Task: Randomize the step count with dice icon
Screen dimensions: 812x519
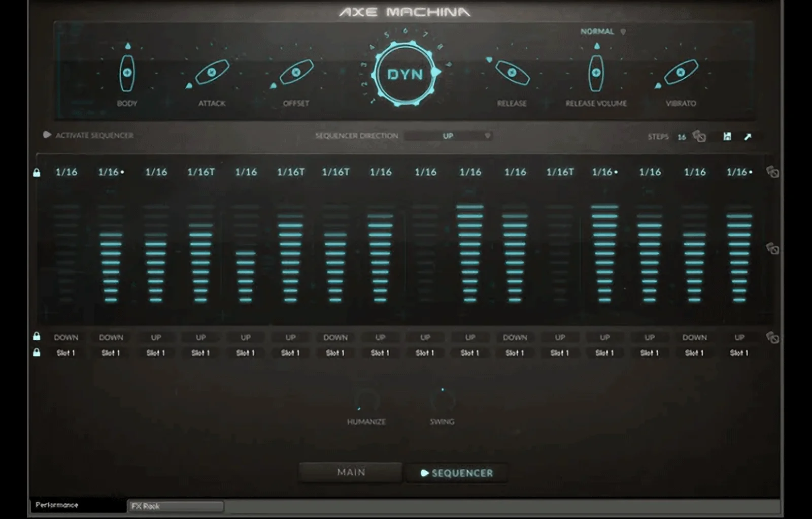Action: [699, 137]
